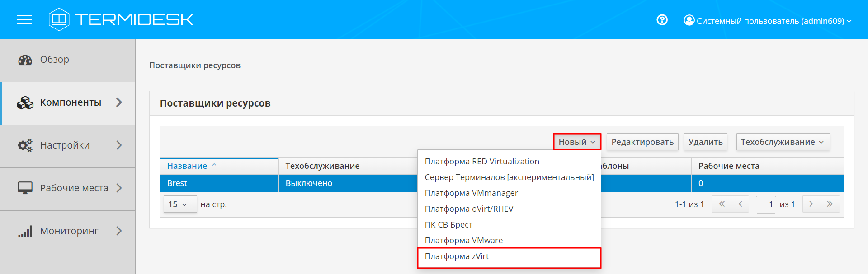Click the Termidesk logo
Viewport: 868px width, 274px height.
[x=121, y=19]
